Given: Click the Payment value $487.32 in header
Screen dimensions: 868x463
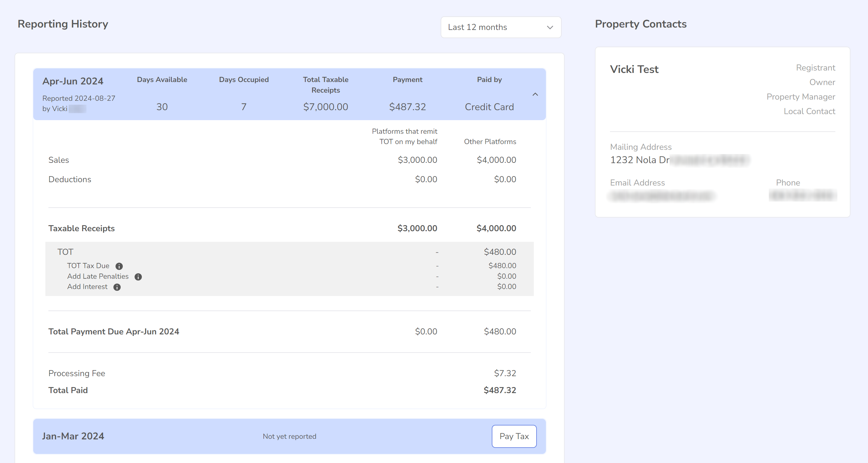Looking at the screenshot, I should 407,107.
